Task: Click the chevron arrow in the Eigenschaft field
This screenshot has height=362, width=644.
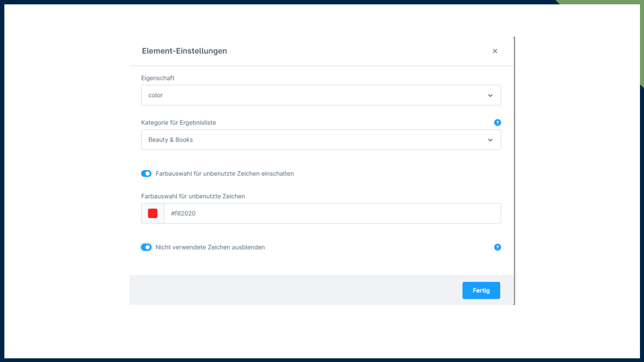Action: pyautogui.click(x=490, y=96)
